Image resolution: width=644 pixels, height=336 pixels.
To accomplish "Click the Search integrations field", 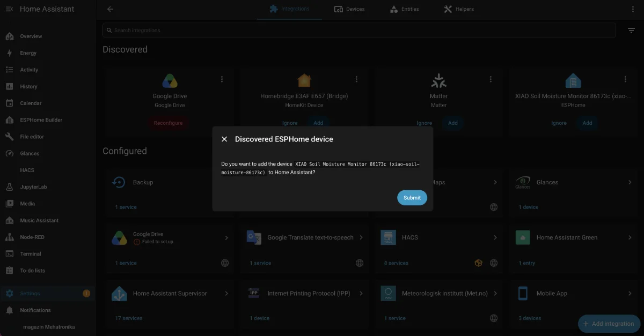I will (359, 31).
